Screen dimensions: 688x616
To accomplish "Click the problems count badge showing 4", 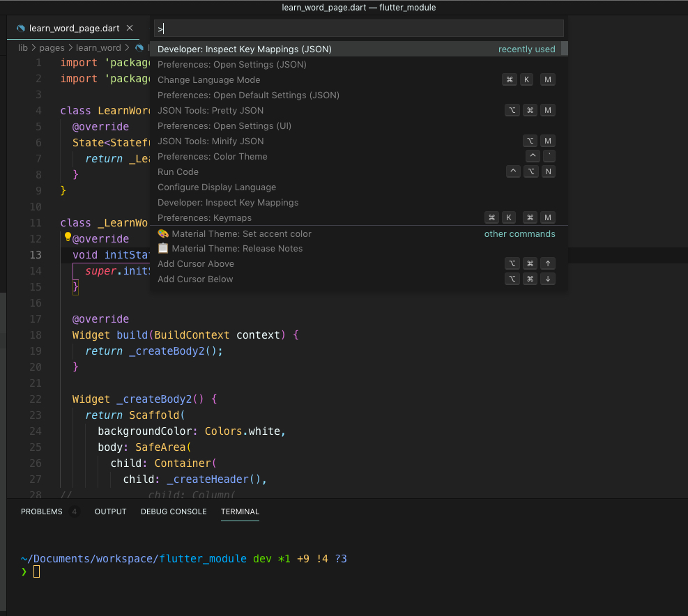I will pos(74,511).
